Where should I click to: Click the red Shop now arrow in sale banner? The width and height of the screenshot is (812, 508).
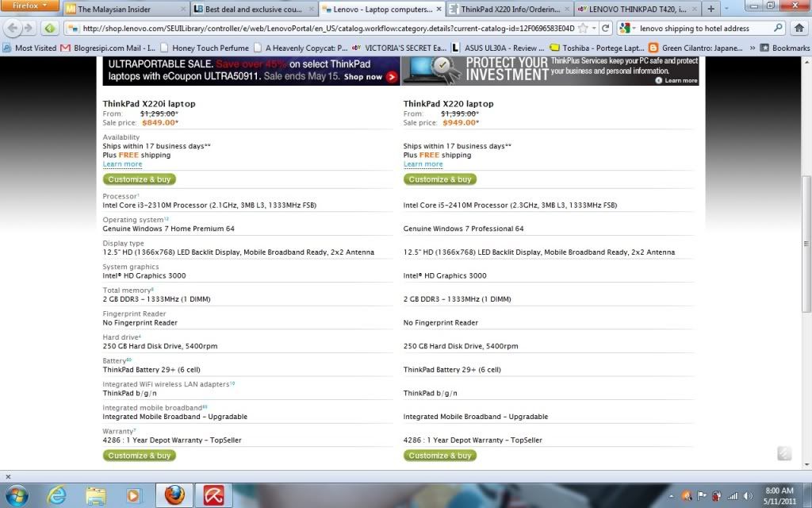pos(392,77)
